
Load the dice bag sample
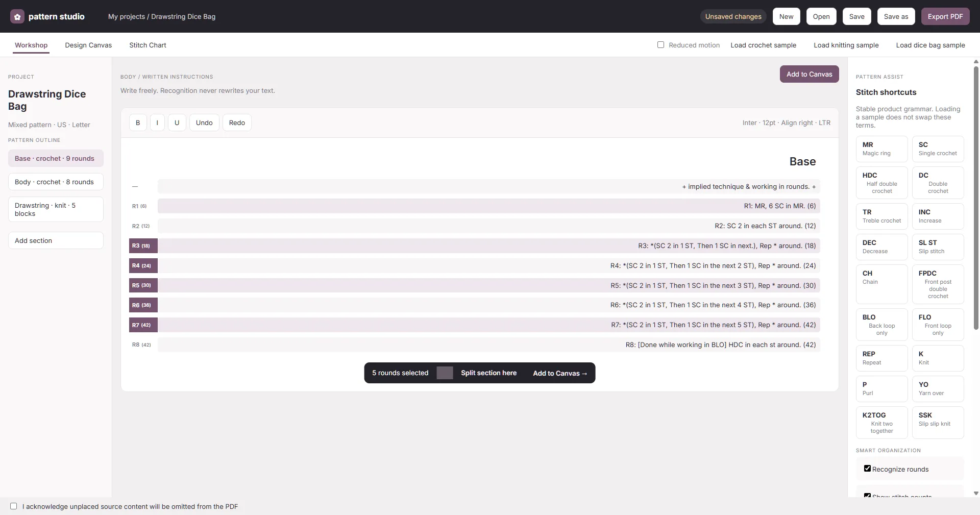click(x=930, y=45)
